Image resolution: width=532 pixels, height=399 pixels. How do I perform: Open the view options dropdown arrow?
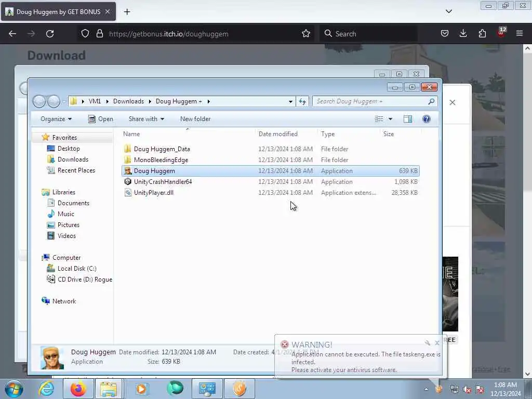point(390,119)
